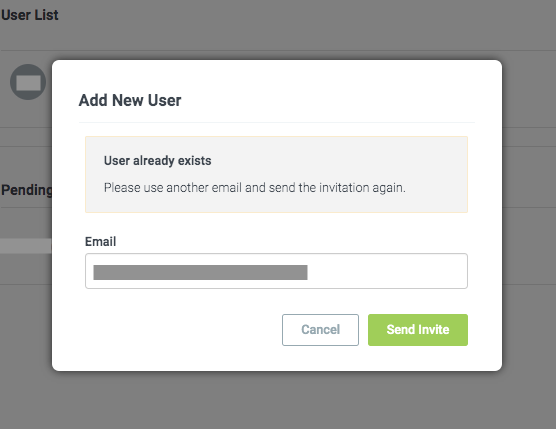Click the divider line under dialog title
This screenshot has width=556, height=429.
click(277, 122)
